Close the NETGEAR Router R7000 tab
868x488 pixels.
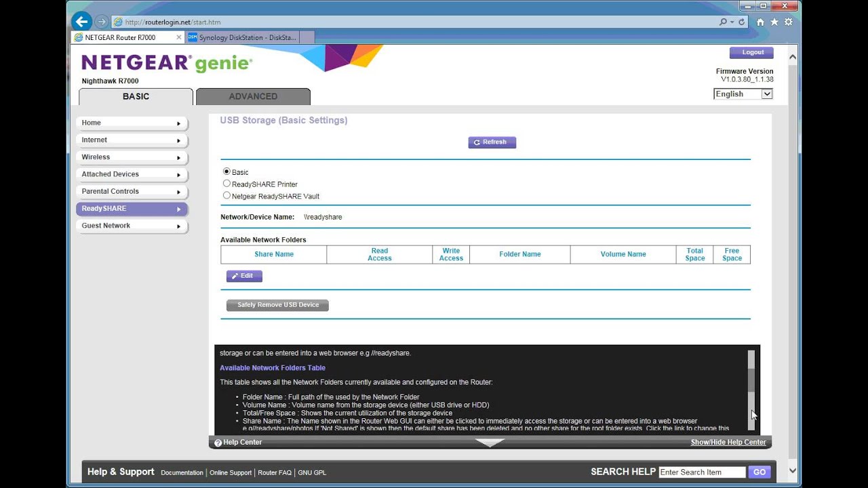pos(179,38)
